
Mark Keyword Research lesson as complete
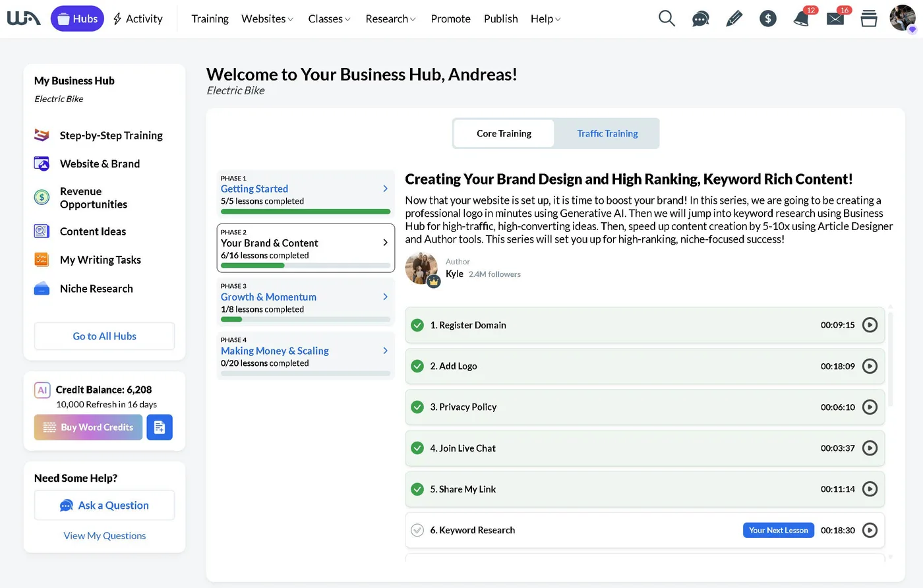[417, 530]
